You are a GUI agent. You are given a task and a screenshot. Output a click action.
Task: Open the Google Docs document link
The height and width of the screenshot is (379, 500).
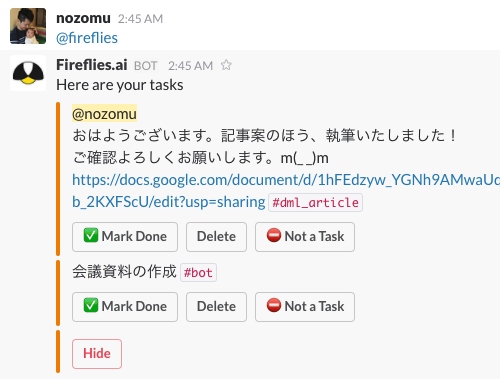click(286, 180)
